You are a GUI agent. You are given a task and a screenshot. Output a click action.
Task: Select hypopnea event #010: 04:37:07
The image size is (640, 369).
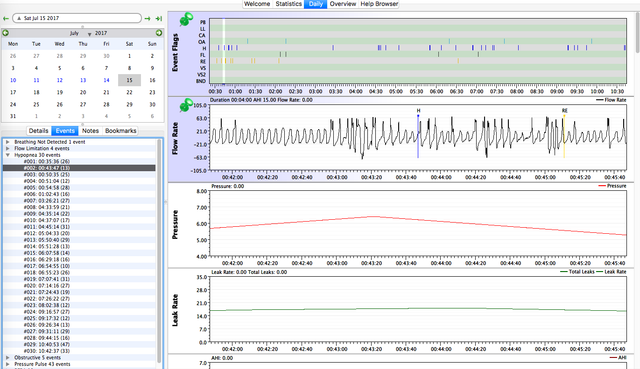(x=79, y=220)
